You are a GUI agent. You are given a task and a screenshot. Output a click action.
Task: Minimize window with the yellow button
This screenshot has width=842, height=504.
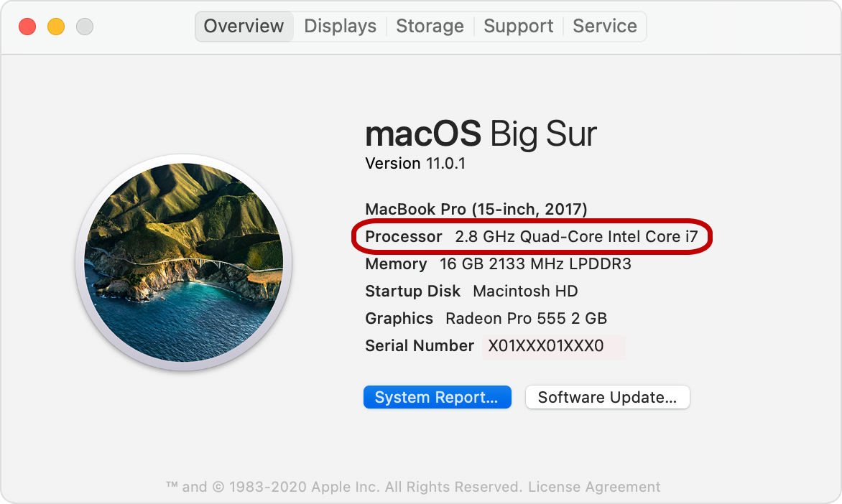[56, 27]
